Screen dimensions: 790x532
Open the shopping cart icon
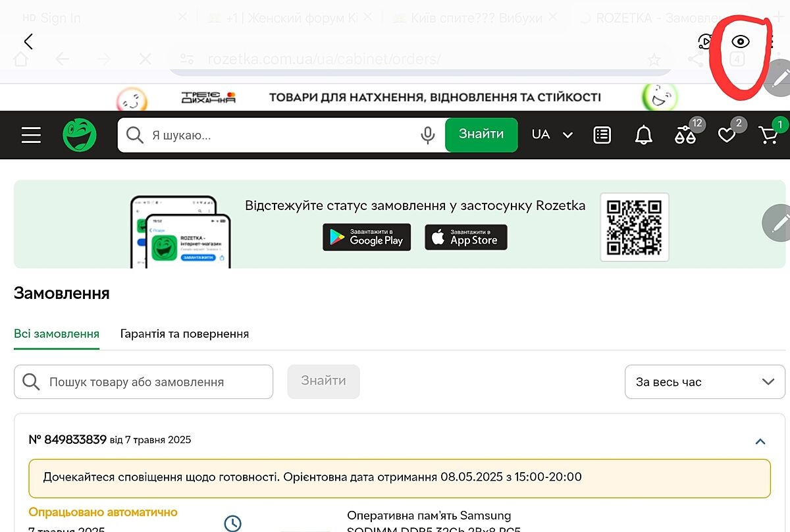coord(768,135)
